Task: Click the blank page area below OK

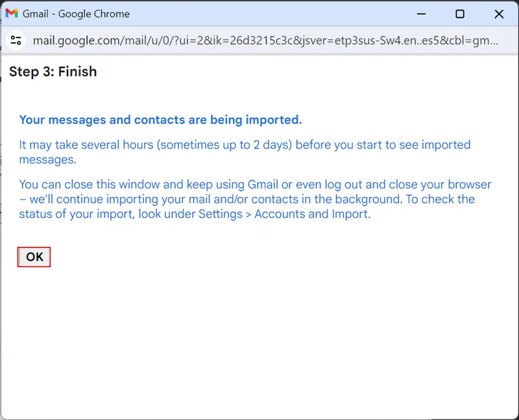Action: (259, 337)
